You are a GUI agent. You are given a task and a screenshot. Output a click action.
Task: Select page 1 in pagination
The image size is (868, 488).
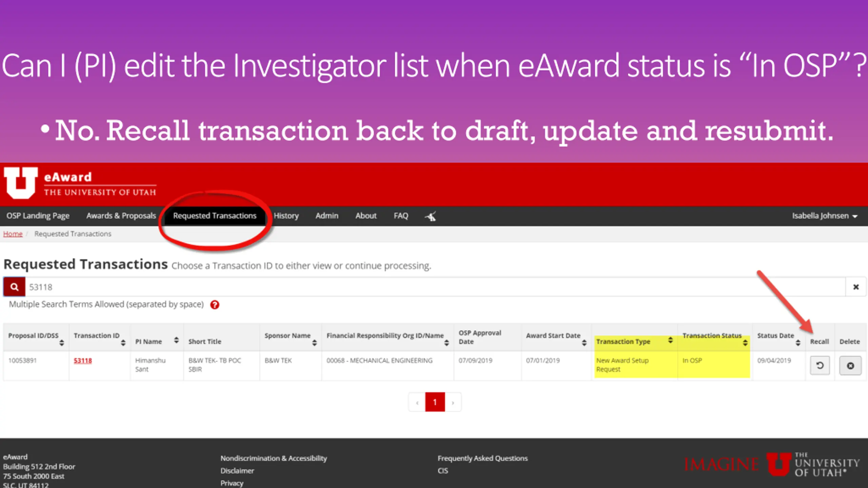(x=435, y=402)
